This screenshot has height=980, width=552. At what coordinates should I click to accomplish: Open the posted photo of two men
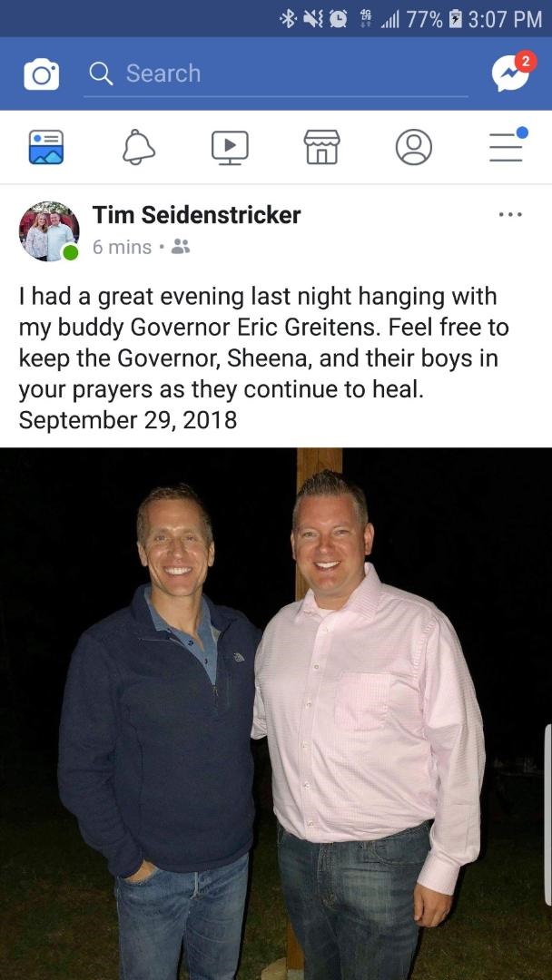click(x=276, y=714)
